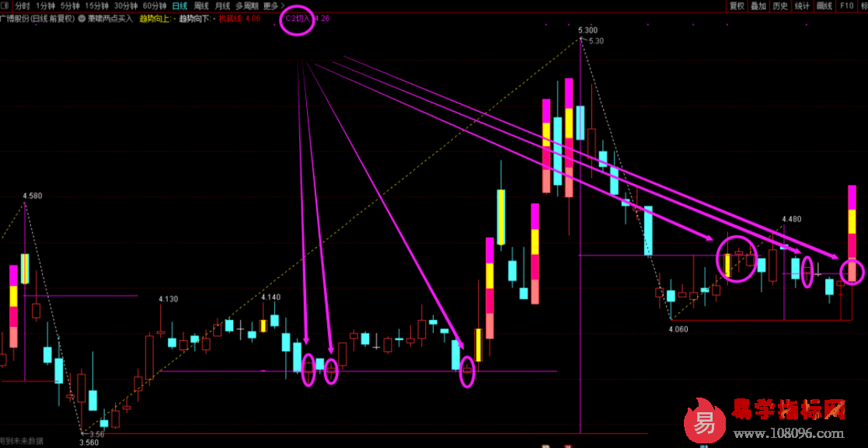Select the 1分钟 period tab
Image resolution: width=868 pixels, height=448 pixels.
click(46, 5)
